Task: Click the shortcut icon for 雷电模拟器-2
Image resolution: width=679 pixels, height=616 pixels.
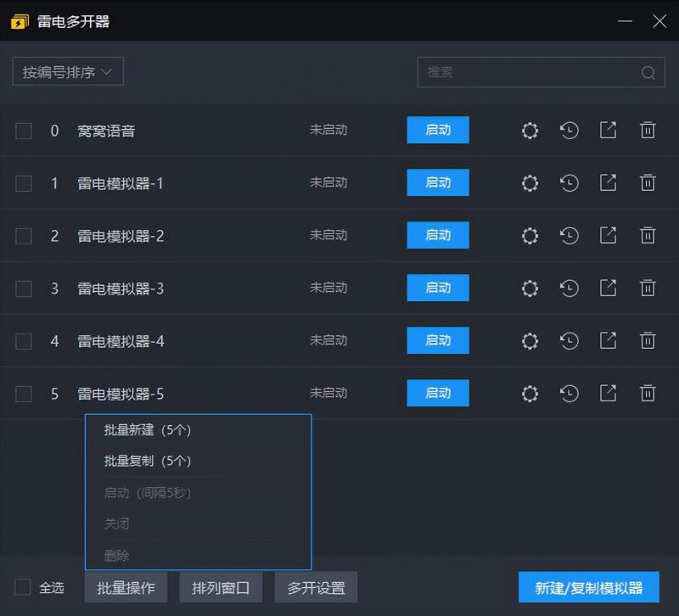Action: tap(608, 235)
